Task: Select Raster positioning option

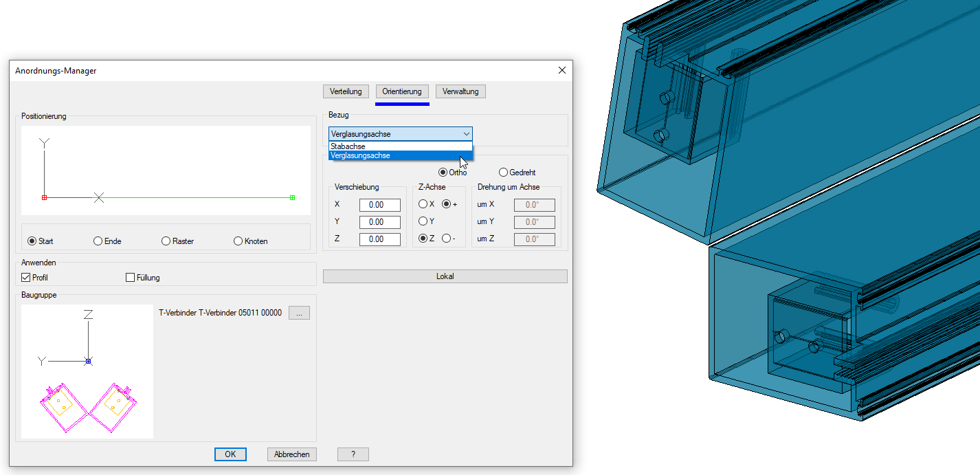Action: click(166, 241)
